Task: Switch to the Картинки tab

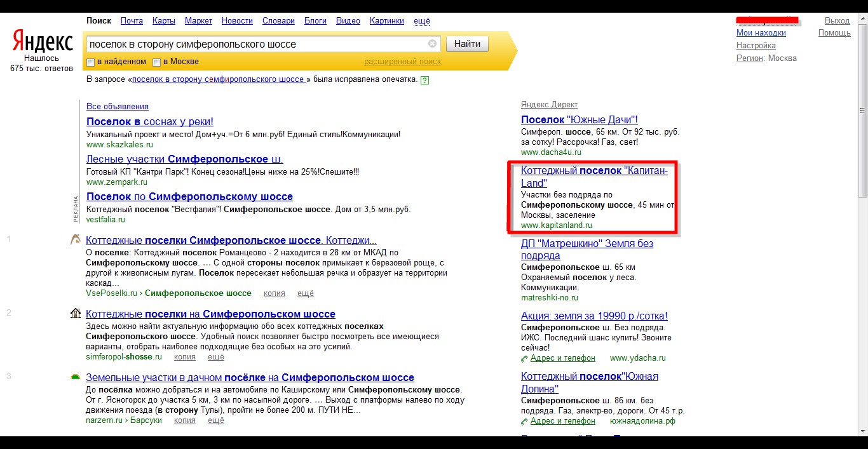Action: coord(387,21)
